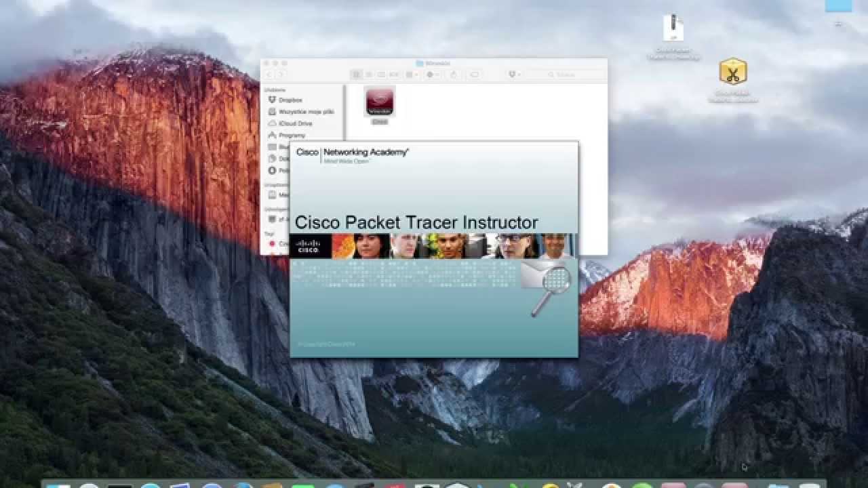
Task: Select the red Cisco app icon in Finder
Action: pyautogui.click(x=380, y=102)
